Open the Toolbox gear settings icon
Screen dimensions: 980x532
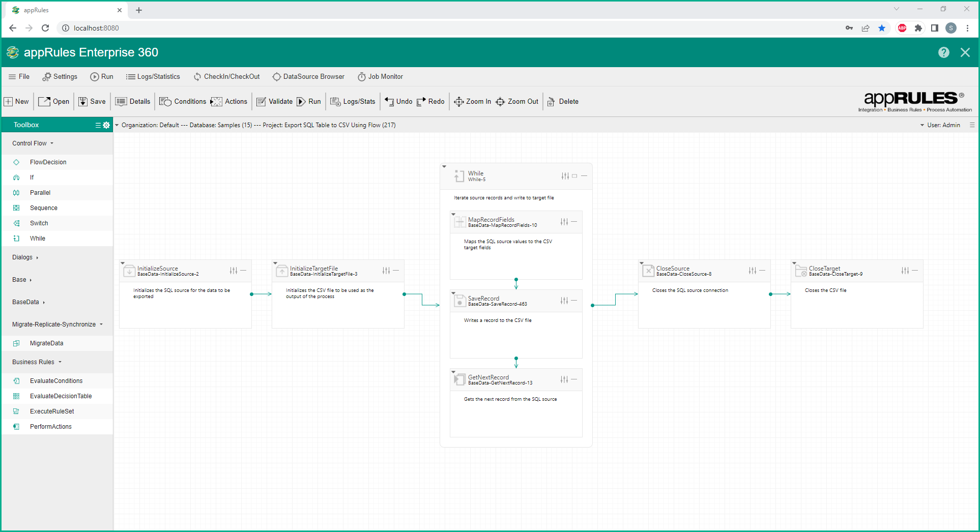[106, 125]
